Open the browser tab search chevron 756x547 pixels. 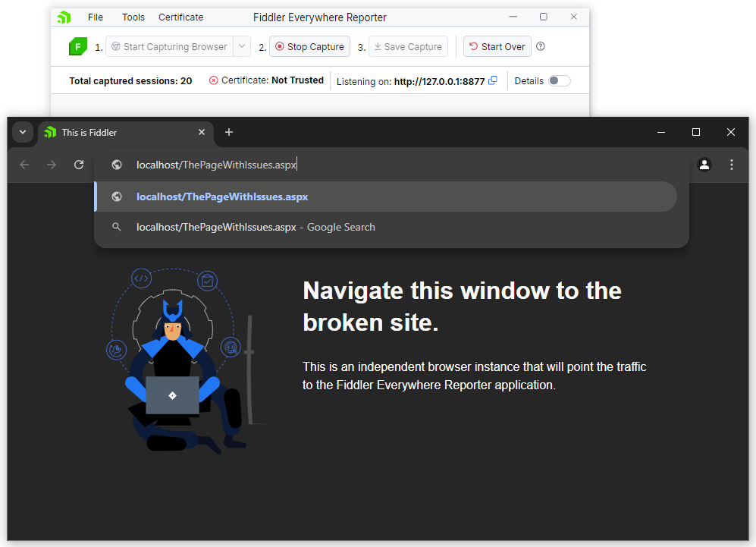coord(23,132)
